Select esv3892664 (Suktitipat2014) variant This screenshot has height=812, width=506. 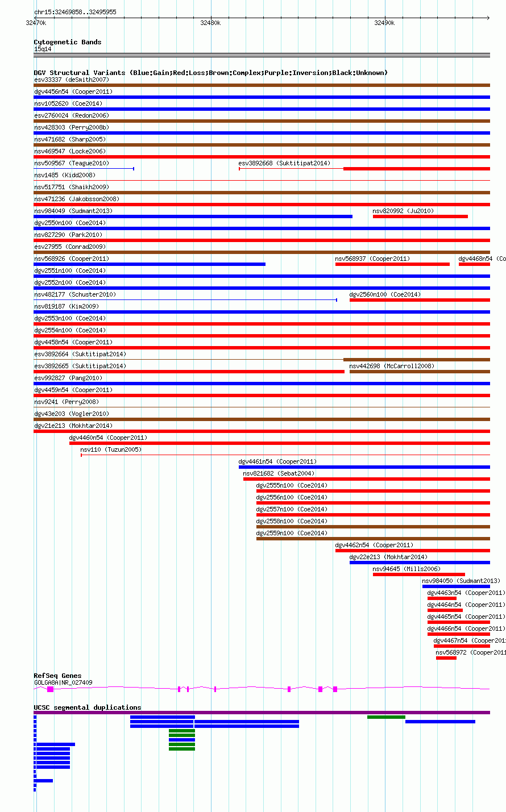pos(262,360)
